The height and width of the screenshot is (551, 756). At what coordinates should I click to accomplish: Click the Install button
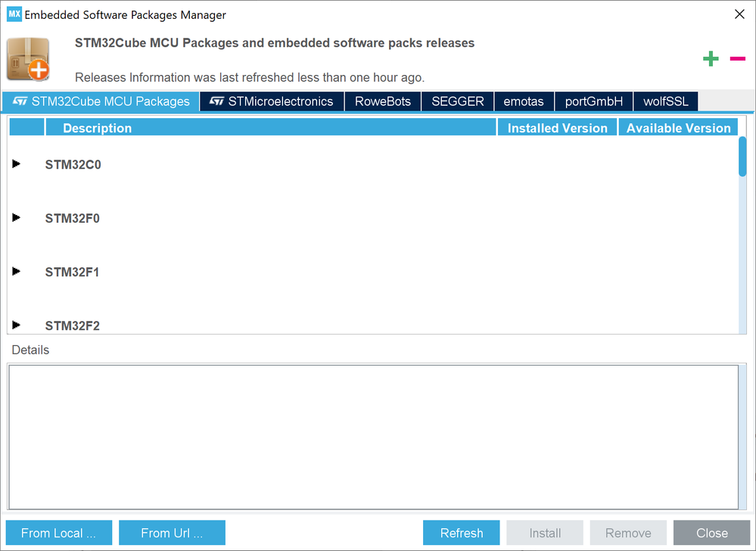pyautogui.click(x=545, y=533)
